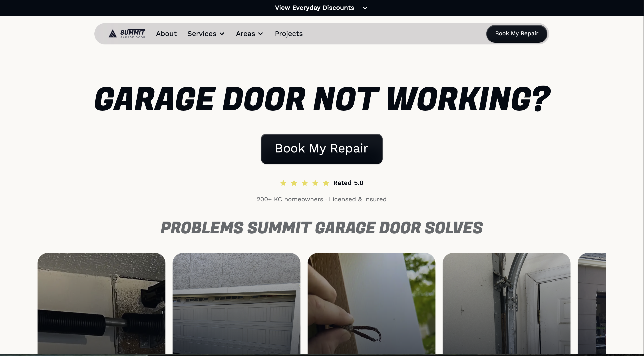644x356 pixels.
Task: Click the third rating star
Action: click(304, 183)
